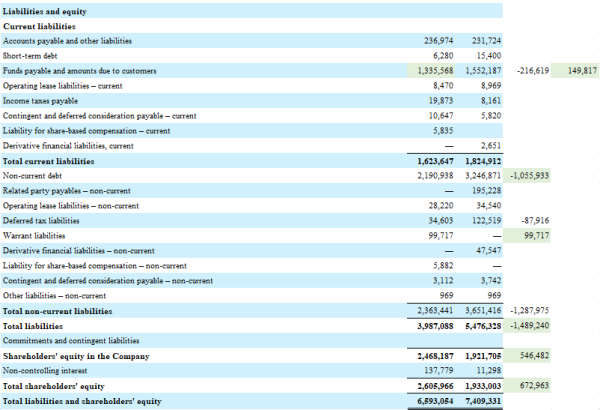Select the highlighted -1,489,240 cell
Image resolution: width=600 pixels, height=410 pixels.
pos(530,325)
